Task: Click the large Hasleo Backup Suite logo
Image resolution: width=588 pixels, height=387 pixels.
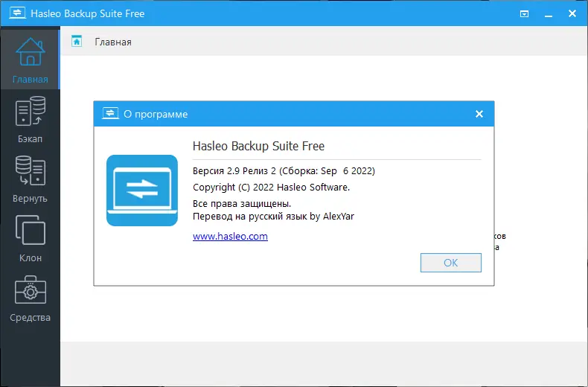Action: (142, 191)
